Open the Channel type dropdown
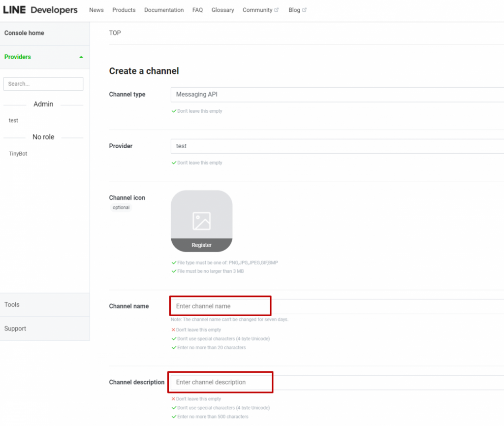This screenshot has width=504, height=426. coord(337,95)
